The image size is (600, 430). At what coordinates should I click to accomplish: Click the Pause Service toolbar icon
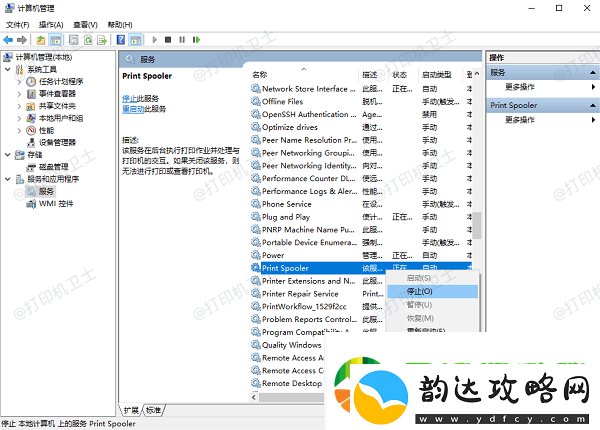[182, 40]
